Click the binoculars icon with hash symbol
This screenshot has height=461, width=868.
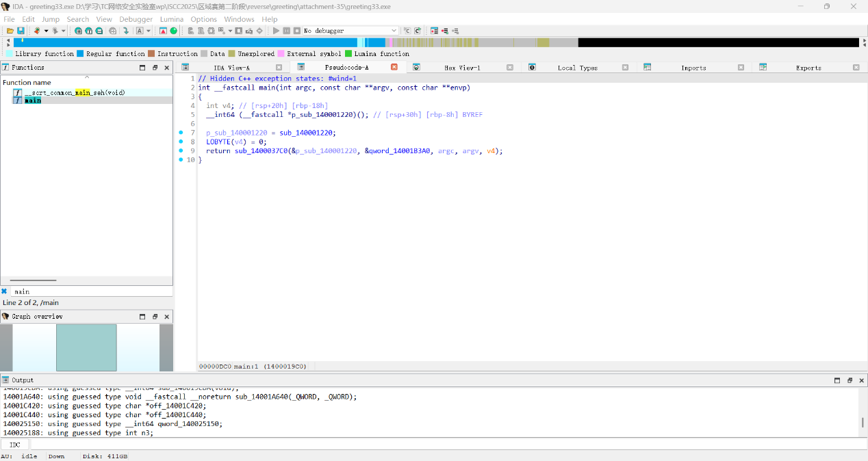(x=78, y=31)
